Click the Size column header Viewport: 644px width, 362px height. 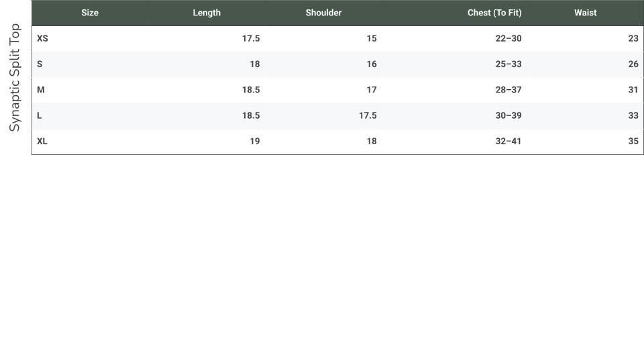click(x=90, y=13)
